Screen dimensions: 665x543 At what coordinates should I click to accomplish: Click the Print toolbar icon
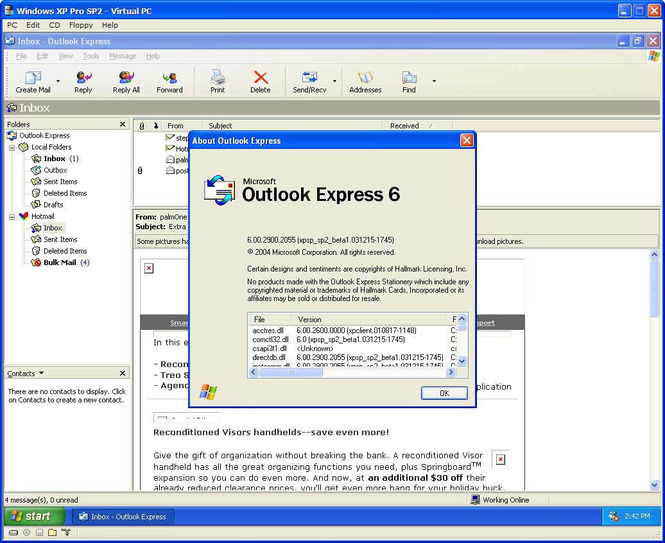point(218,77)
